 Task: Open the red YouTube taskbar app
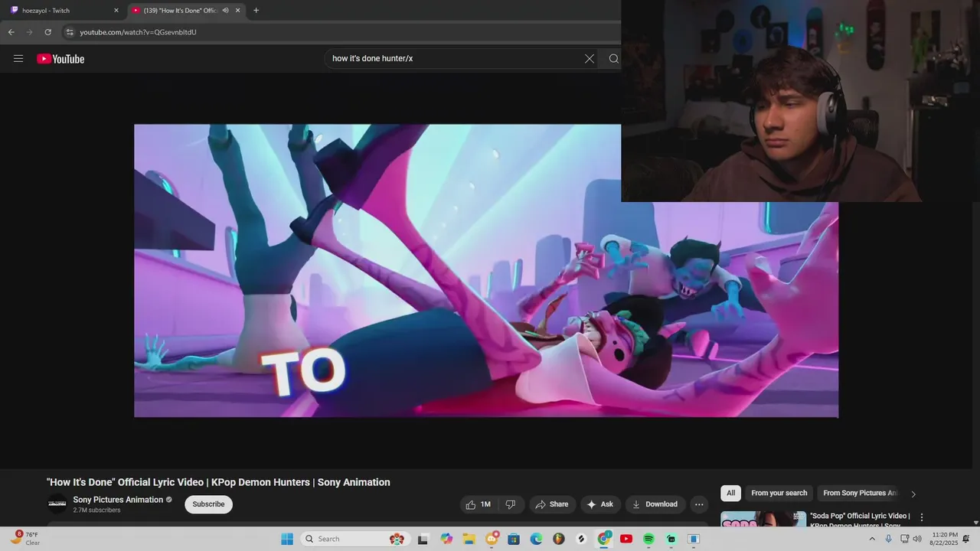point(626,539)
